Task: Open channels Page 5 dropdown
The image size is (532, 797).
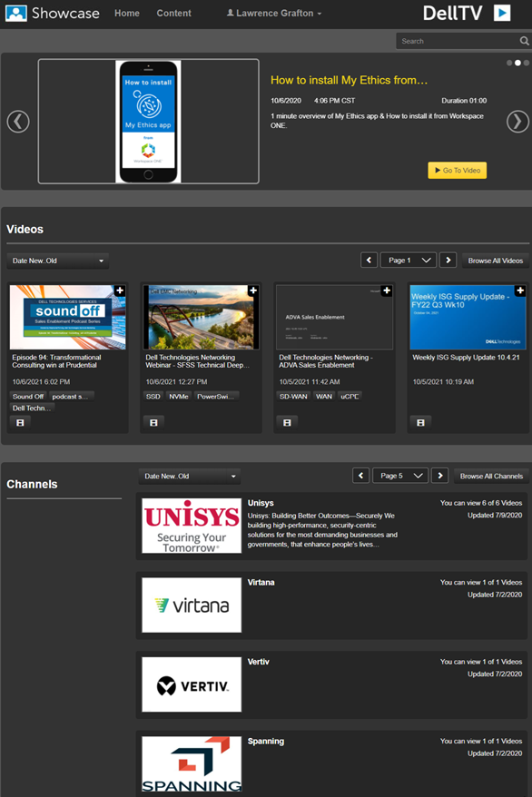Action: pyautogui.click(x=400, y=476)
